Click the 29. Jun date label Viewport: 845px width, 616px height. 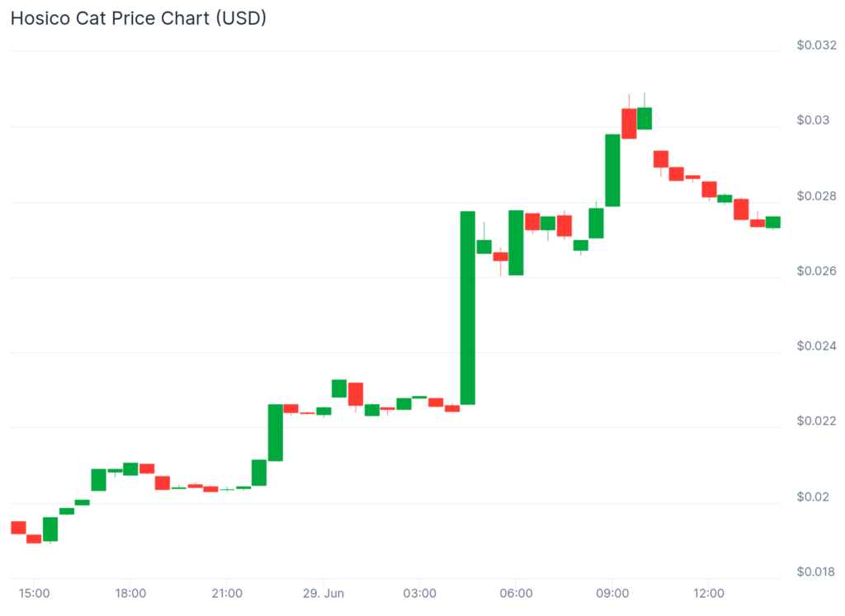[x=323, y=593]
